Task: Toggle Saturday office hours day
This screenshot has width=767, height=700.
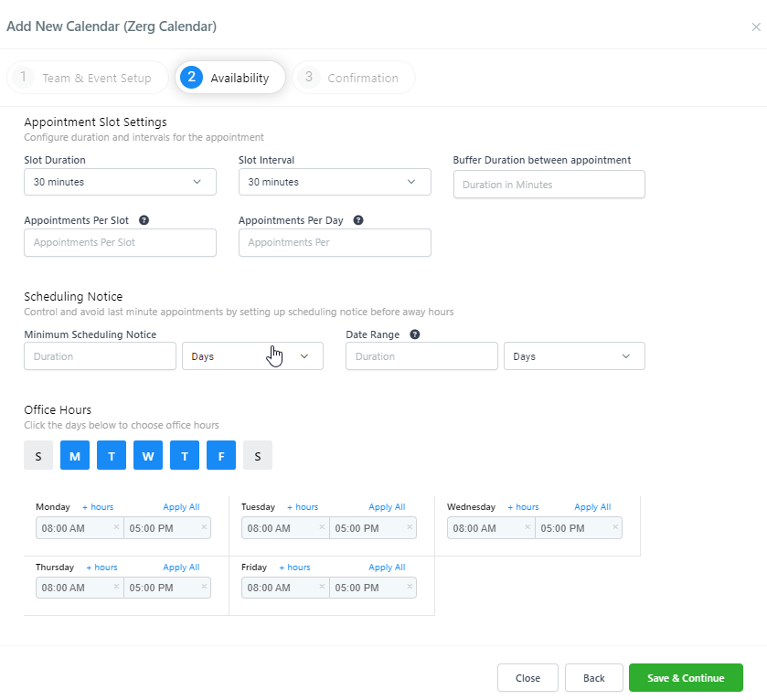Action: [258, 455]
